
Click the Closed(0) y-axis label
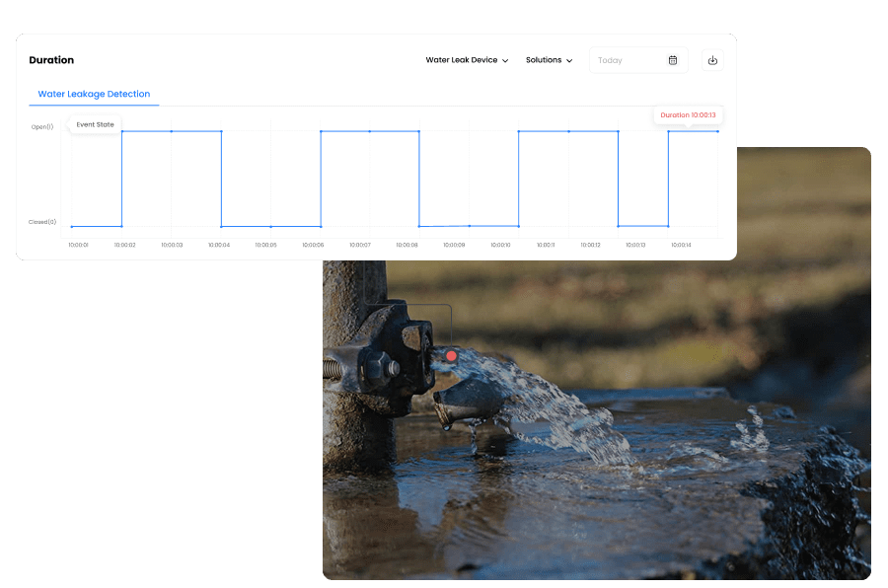(42, 222)
